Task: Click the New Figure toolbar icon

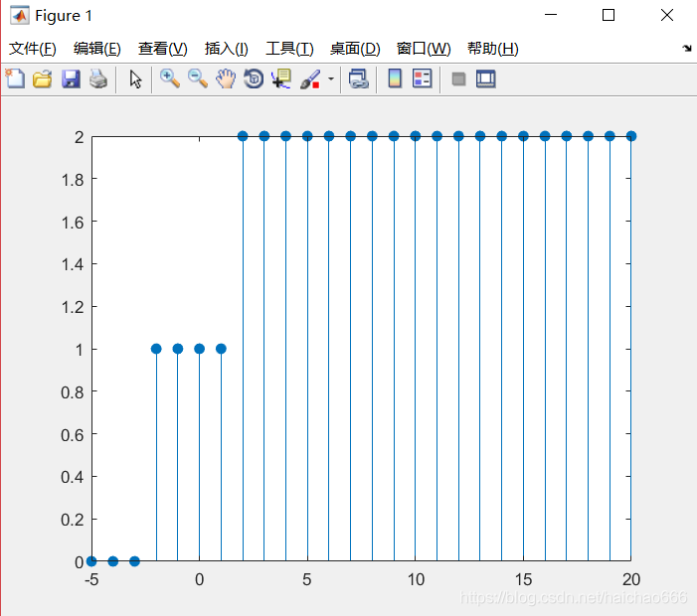Action: [x=15, y=79]
